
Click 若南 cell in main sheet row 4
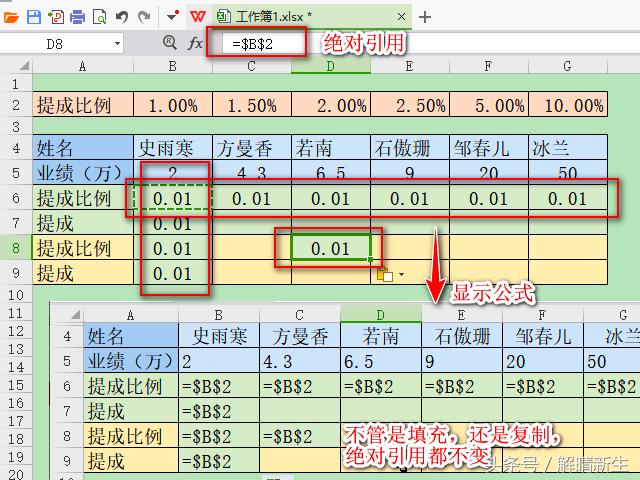tap(331, 147)
